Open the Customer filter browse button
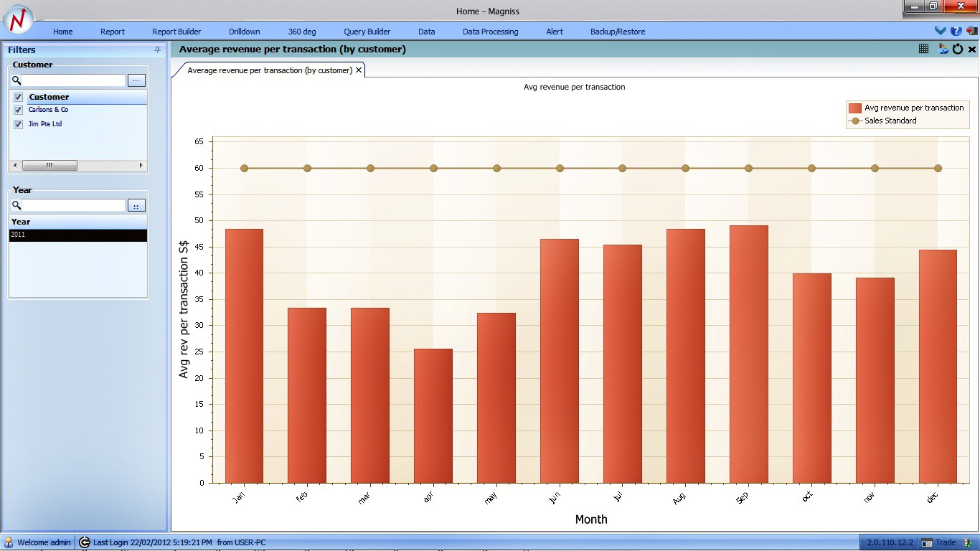The width and height of the screenshot is (980, 551). click(x=136, y=80)
